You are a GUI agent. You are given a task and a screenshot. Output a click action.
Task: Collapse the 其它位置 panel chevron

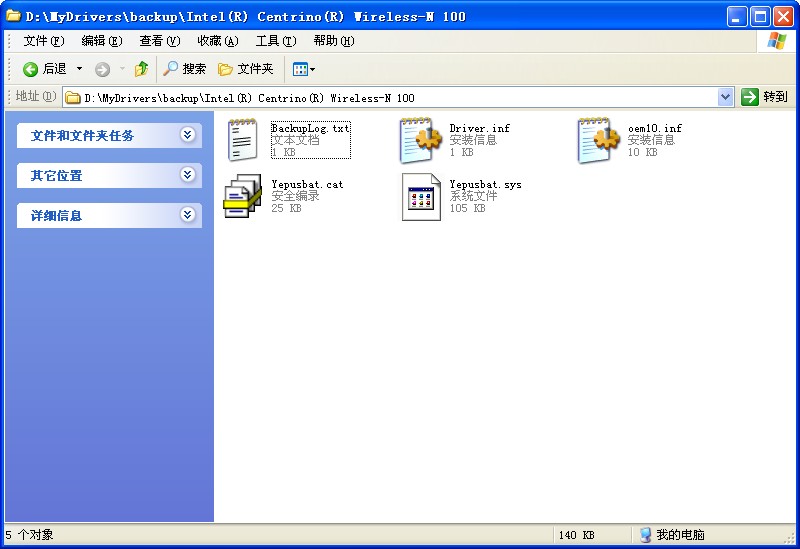188,175
